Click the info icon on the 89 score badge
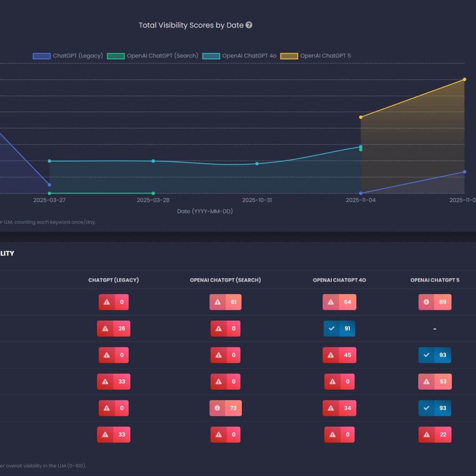This screenshot has width=476, height=476. 426,302
